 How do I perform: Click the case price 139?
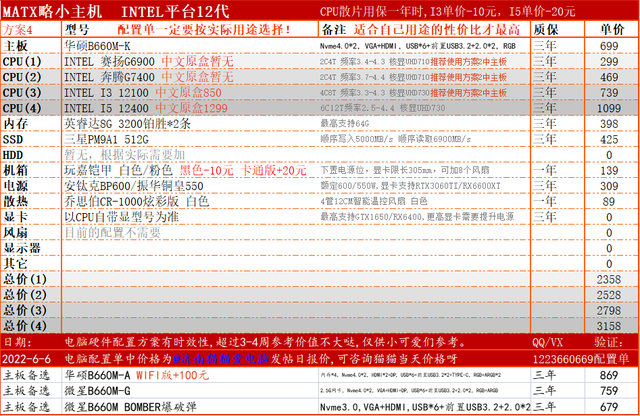click(609, 171)
